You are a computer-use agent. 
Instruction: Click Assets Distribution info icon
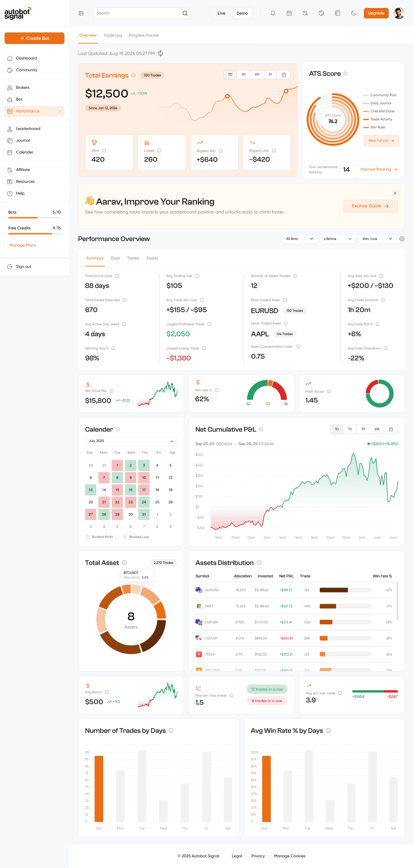(x=259, y=563)
